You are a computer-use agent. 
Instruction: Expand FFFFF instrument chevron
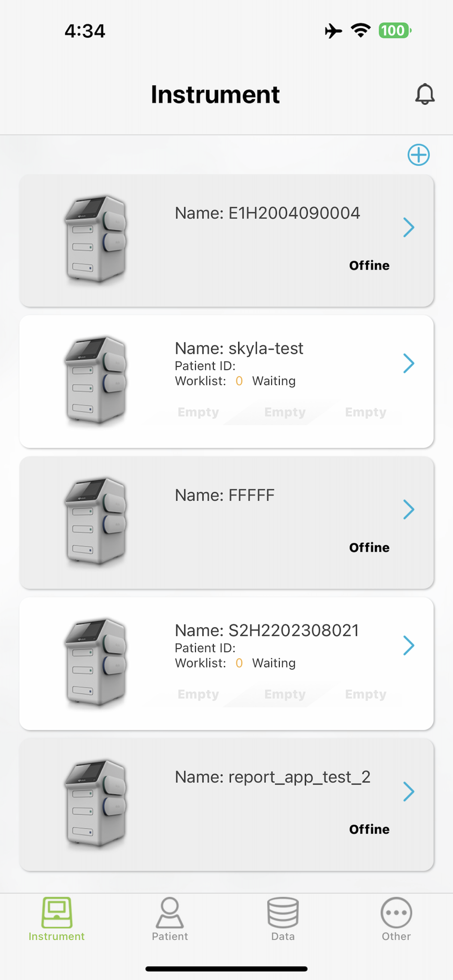pyautogui.click(x=408, y=510)
